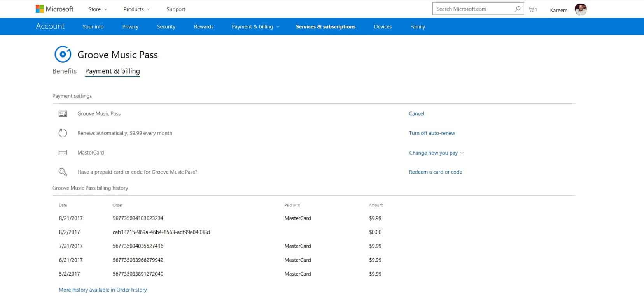Click the $0.00 amount
Image resolution: width=644 pixels, height=299 pixels.
(375, 232)
